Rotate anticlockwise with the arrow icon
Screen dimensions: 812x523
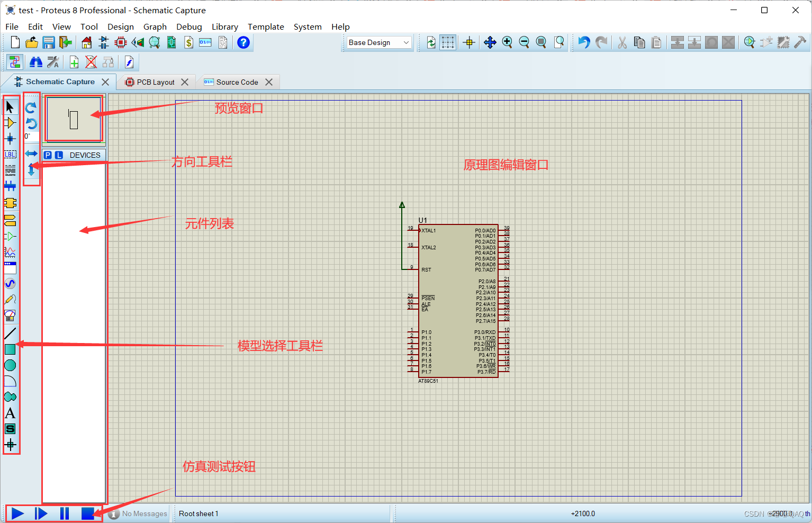pos(31,124)
